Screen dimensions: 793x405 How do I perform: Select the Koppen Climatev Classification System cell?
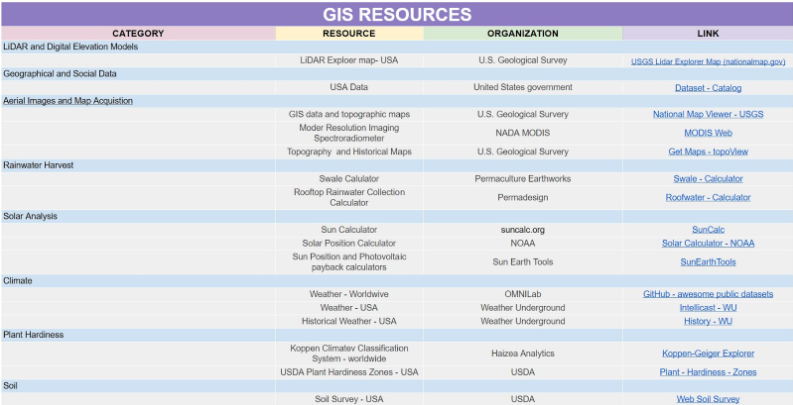click(x=349, y=353)
